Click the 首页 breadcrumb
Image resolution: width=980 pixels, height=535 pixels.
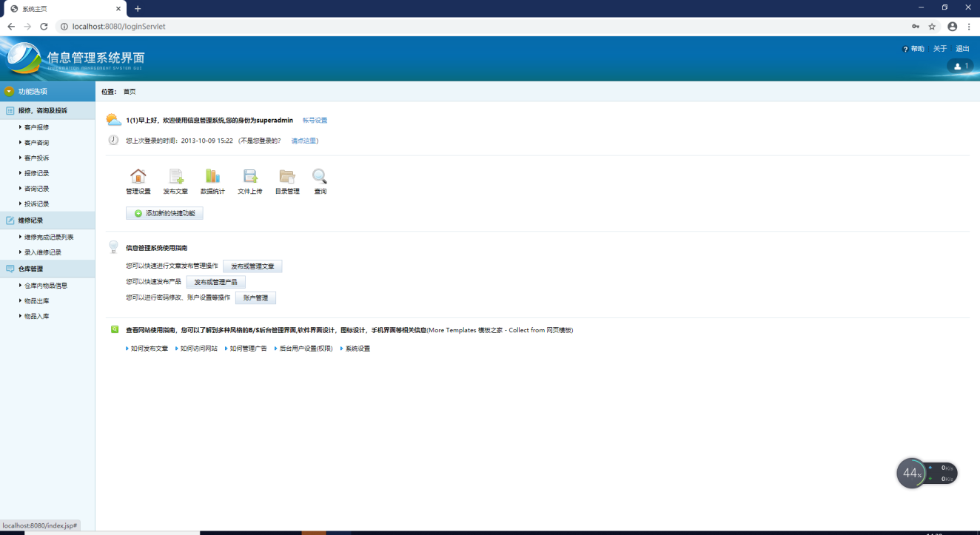pyautogui.click(x=130, y=92)
